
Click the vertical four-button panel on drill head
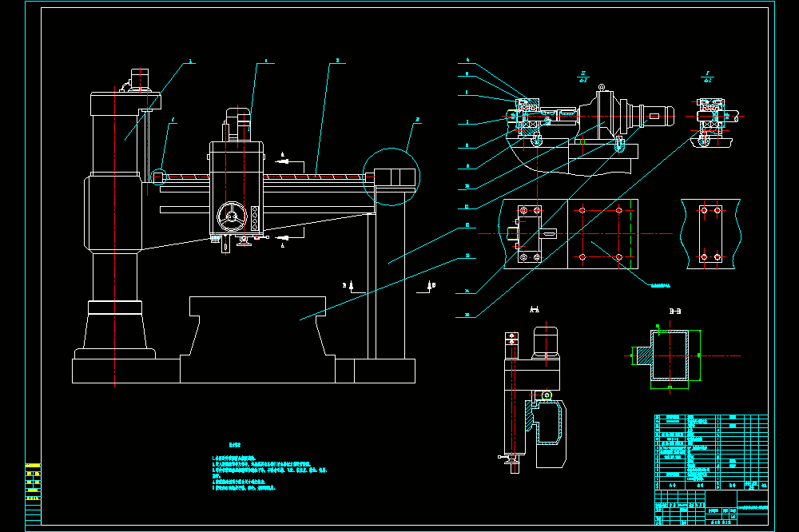(x=255, y=219)
